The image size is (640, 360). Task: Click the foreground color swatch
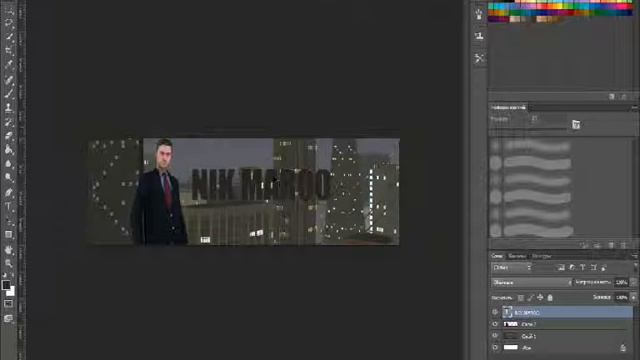(x=6, y=285)
